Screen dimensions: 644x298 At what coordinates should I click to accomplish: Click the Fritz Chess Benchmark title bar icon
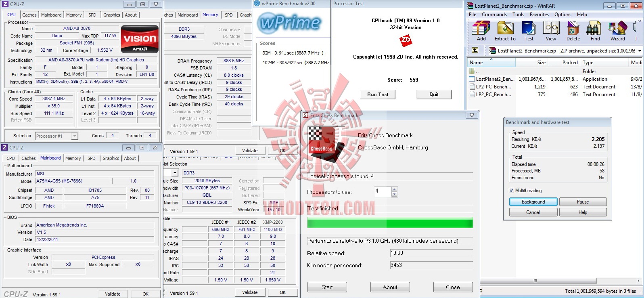tap(306, 115)
